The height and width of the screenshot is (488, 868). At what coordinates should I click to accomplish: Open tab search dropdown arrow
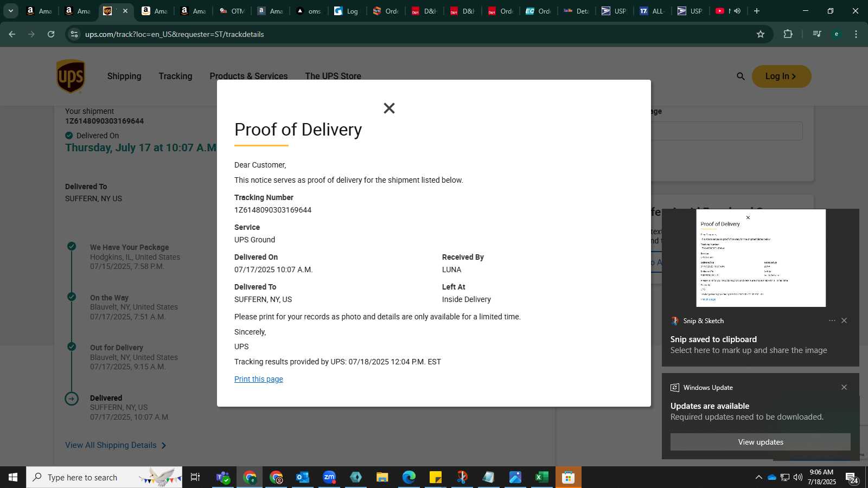10,11
